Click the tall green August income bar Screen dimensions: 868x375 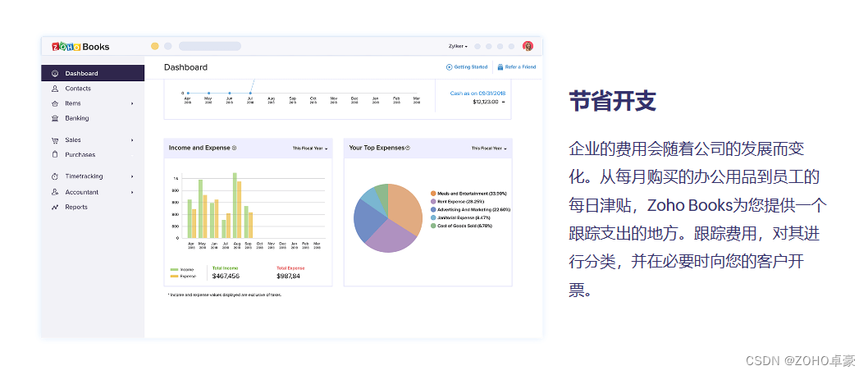[235, 205]
